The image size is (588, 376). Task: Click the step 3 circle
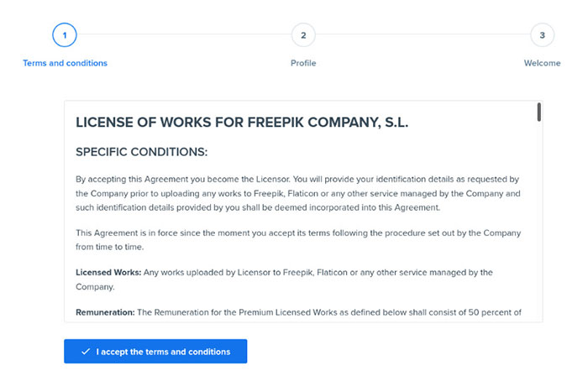pyautogui.click(x=542, y=34)
